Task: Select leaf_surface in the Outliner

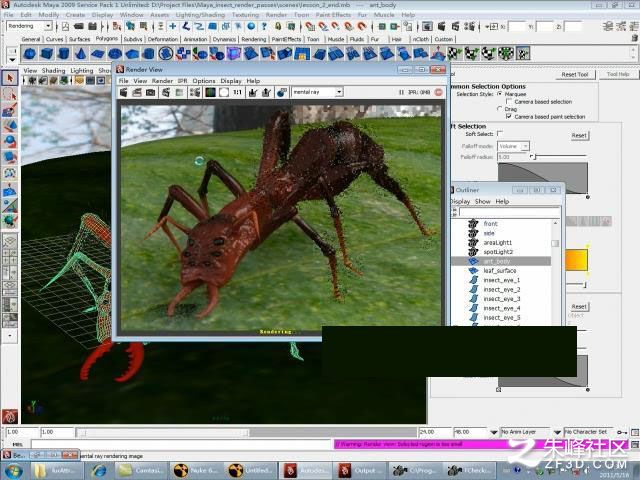Action: click(500, 271)
